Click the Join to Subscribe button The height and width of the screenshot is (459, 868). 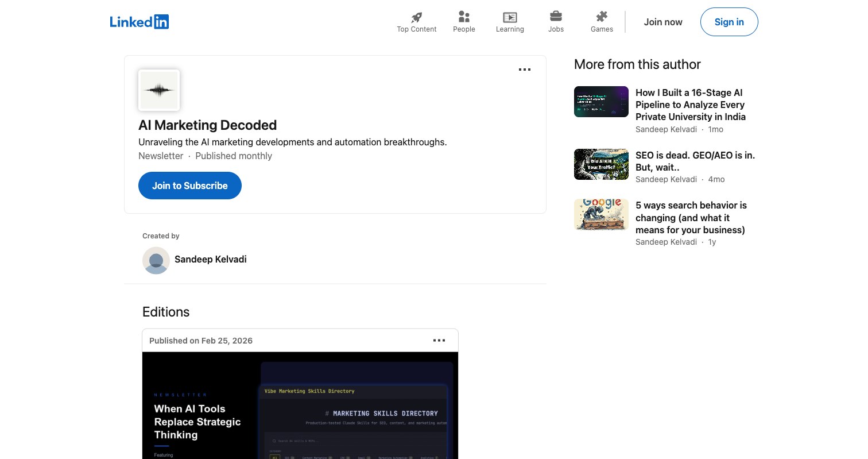tap(189, 185)
